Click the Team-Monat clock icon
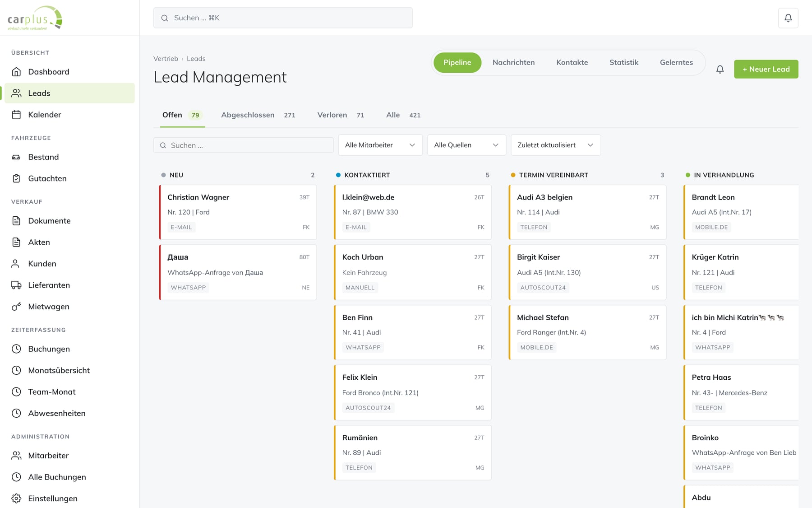Image resolution: width=812 pixels, height=508 pixels. [16, 392]
